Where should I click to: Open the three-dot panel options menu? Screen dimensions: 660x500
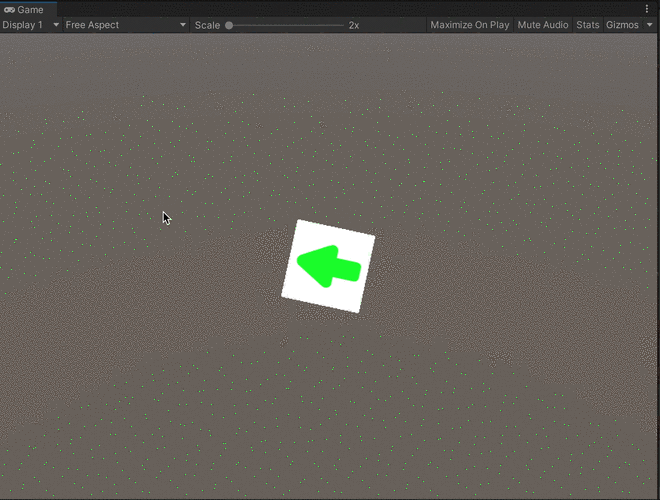(647, 9)
